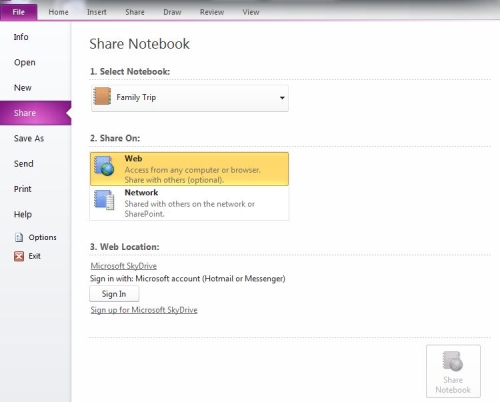This screenshot has width=500, height=402.
Task: Select the Web share option
Action: (189, 169)
